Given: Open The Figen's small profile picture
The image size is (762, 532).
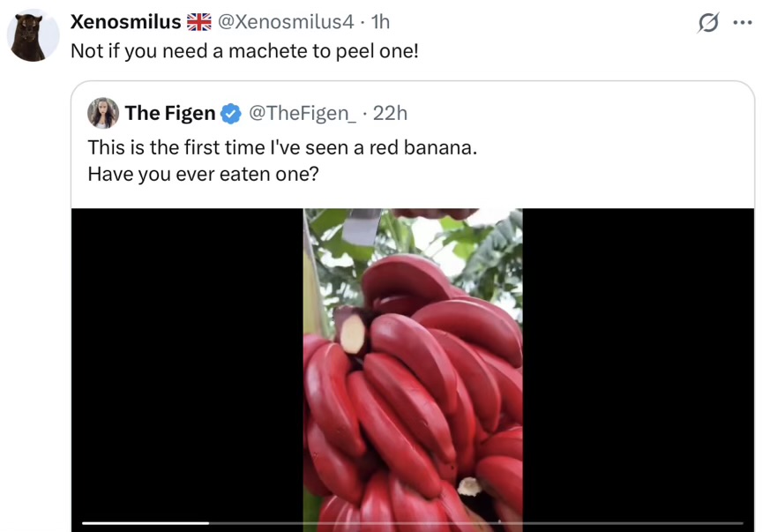Looking at the screenshot, I should (x=103, y=113).
